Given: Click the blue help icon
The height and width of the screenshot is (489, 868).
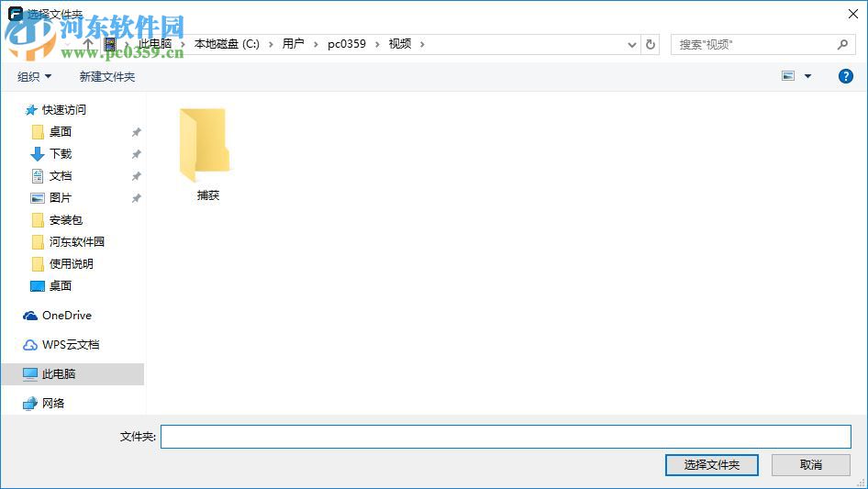Looking at the screenshot, I should (x=845, y=76).
